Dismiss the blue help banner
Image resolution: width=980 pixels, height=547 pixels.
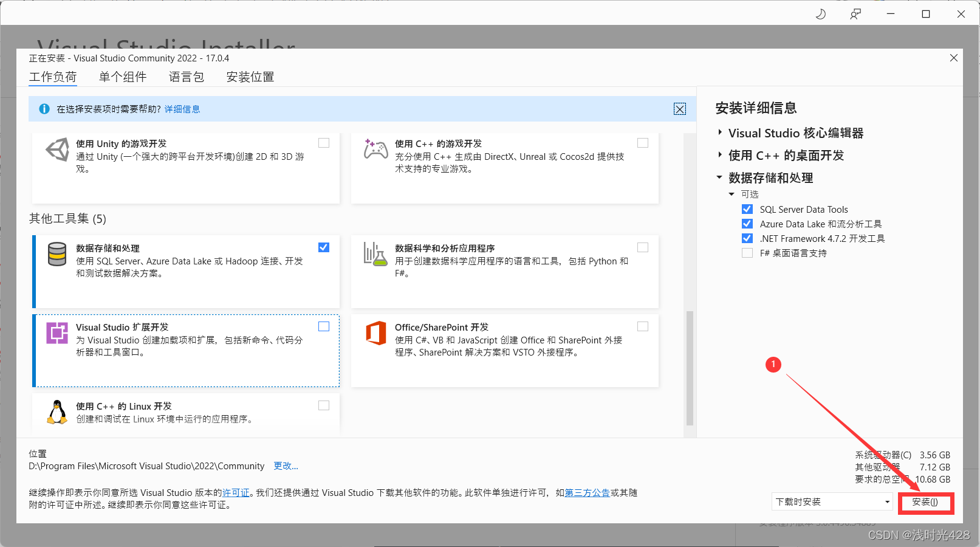click(x=680, y=109)
